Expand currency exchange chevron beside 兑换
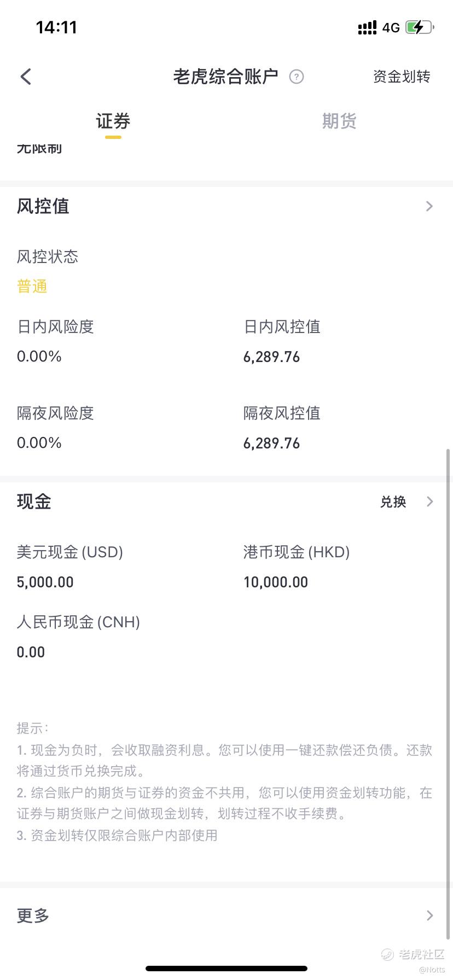The height and width of the screenshot is (980, 453). (x=429, y=501)
